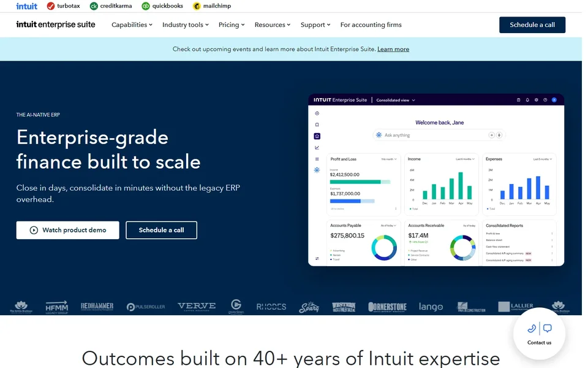Click the blue Expenses progress bar in Profit and Loss

(352, 201)
